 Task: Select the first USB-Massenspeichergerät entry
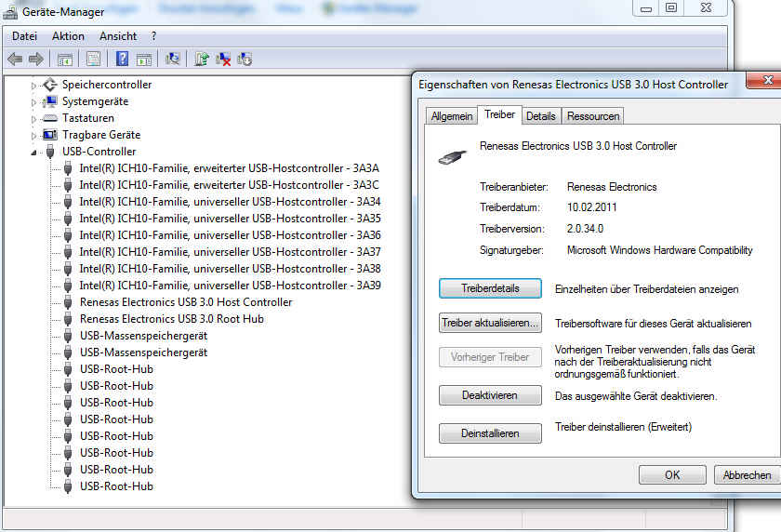(x=143, y=336)
